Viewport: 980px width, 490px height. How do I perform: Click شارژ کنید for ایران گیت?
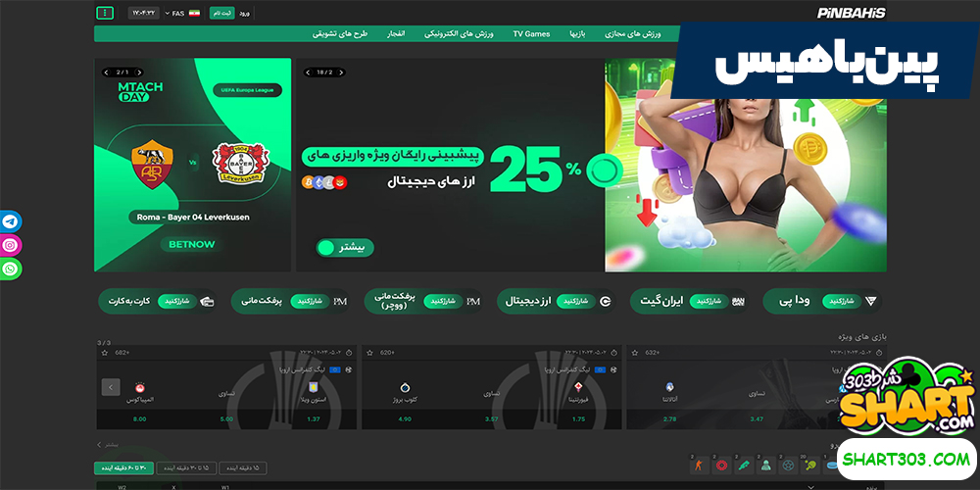(x=709, y=301)
